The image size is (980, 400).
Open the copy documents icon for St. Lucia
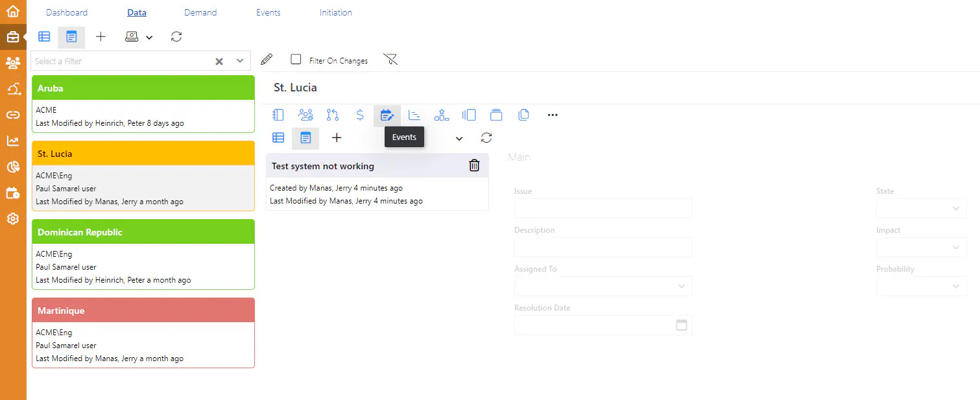[523, 115]
